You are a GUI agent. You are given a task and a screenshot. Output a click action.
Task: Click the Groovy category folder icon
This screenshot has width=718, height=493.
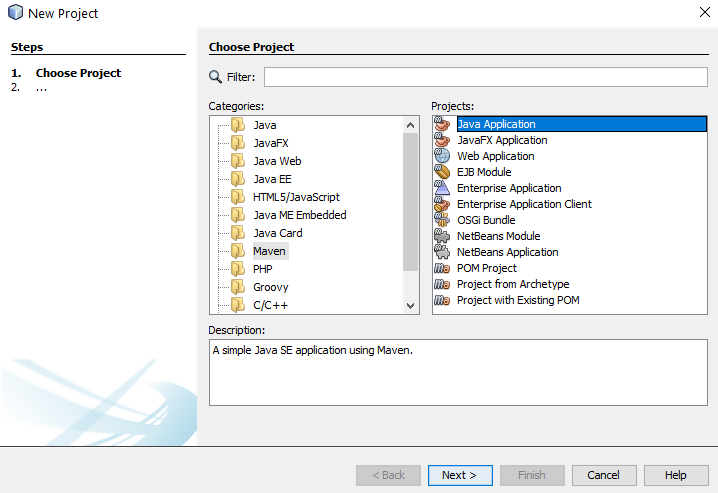click(x=238, y=287)
